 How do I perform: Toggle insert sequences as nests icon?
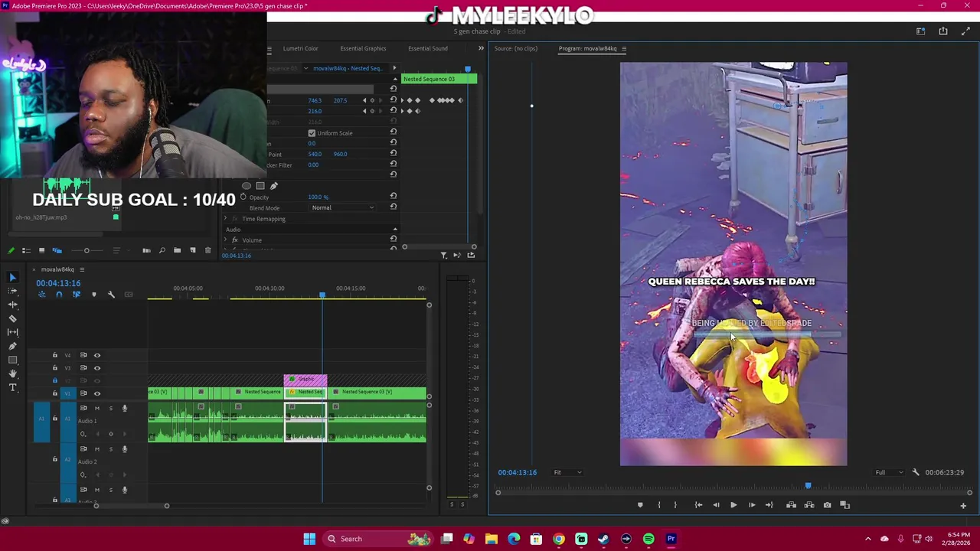[41, 295]
